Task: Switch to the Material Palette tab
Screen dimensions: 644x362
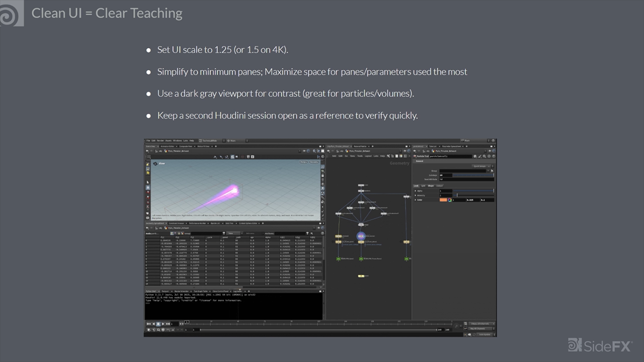Action: click(360, 146)
